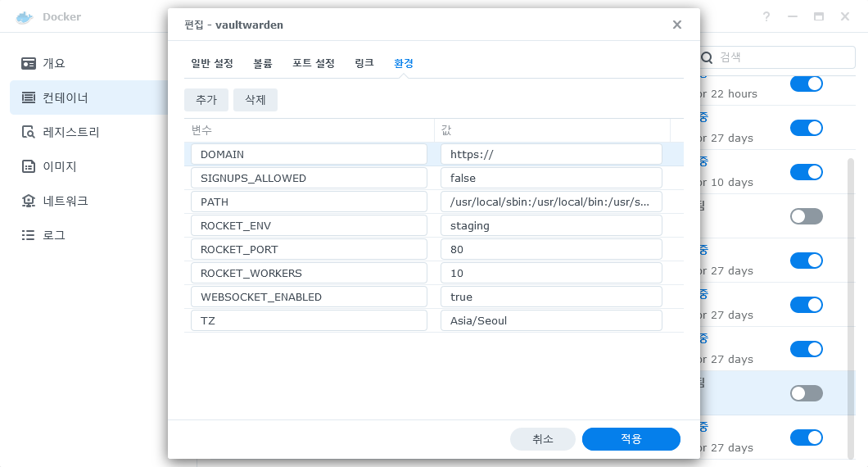The image size is (868, 467).
Task: Click the 변수 column header
Action: coord(309,130)
